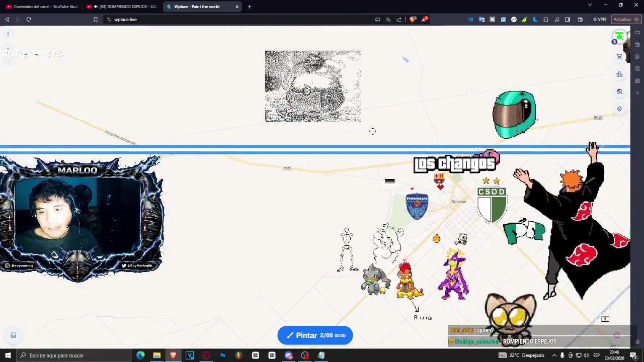Viewport: 644px width, 362px height.
Task: Open Photoshop from the taskbar
Action: pos(222,355)
